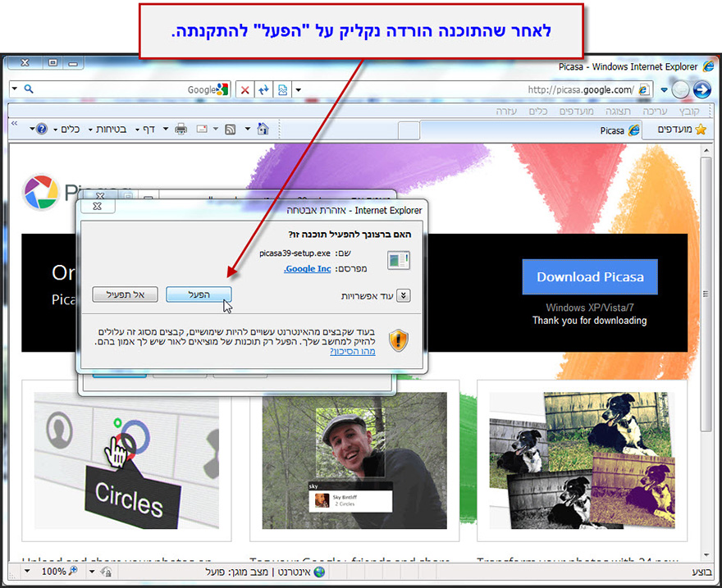
Task: Click the smiling man photo-tag thumbnail
Action: (354, 460)
